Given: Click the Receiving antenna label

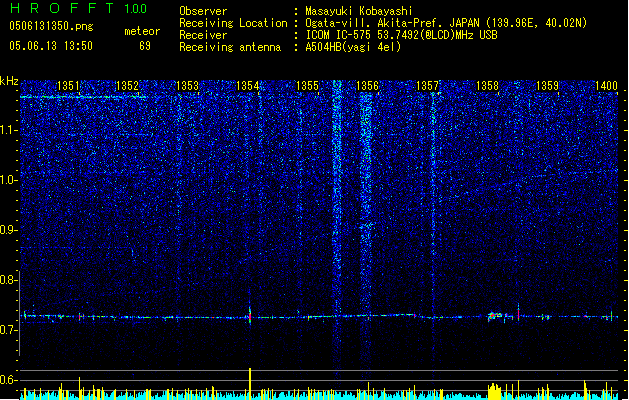Looking at the screenshot, I should [x=230, y=47].
